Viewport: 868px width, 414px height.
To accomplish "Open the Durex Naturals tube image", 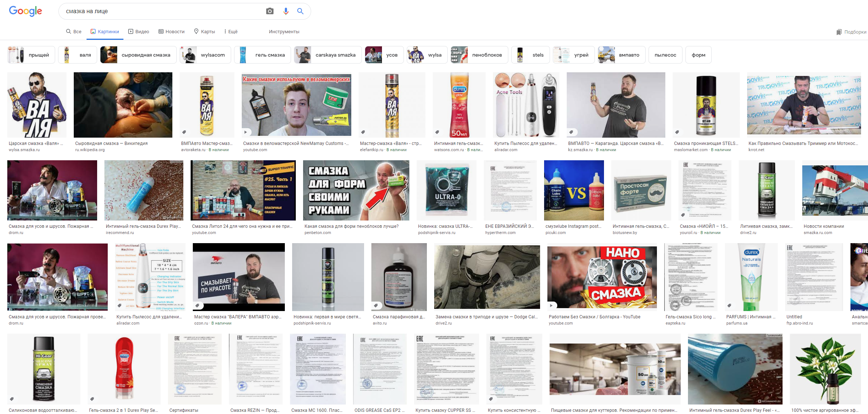I will point(752,277).
